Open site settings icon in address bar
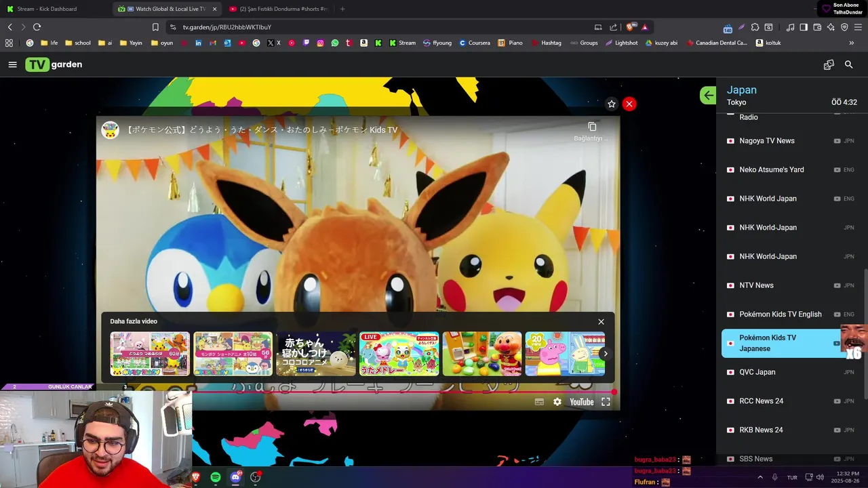Viewport: 868px width, 488px height. click(x=173, y=27)
